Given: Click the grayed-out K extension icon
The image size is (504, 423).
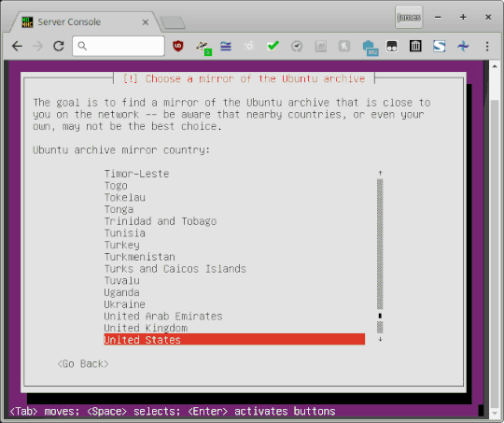Looking at the screenshot, I should click(x=343, y=47).
